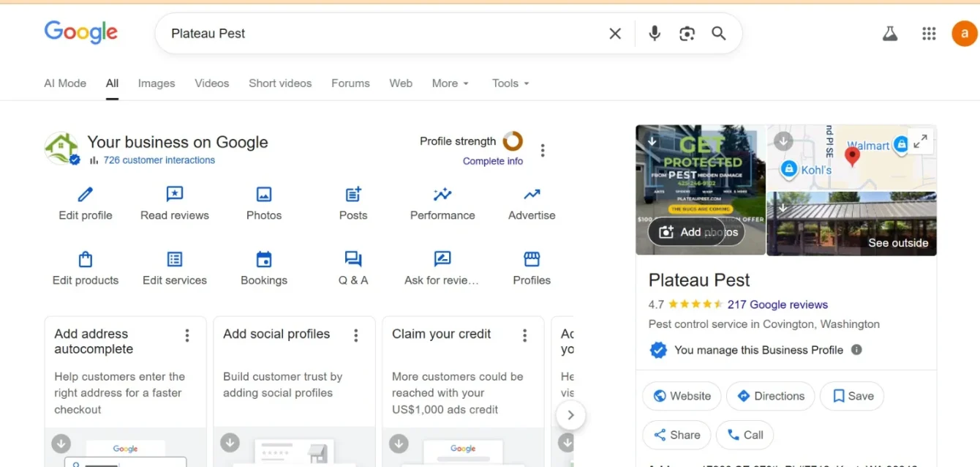Image resolution: width=980 pixels, height=467 pixels.
Task: Open the Tools dropdown
Action: click(510, 83)
